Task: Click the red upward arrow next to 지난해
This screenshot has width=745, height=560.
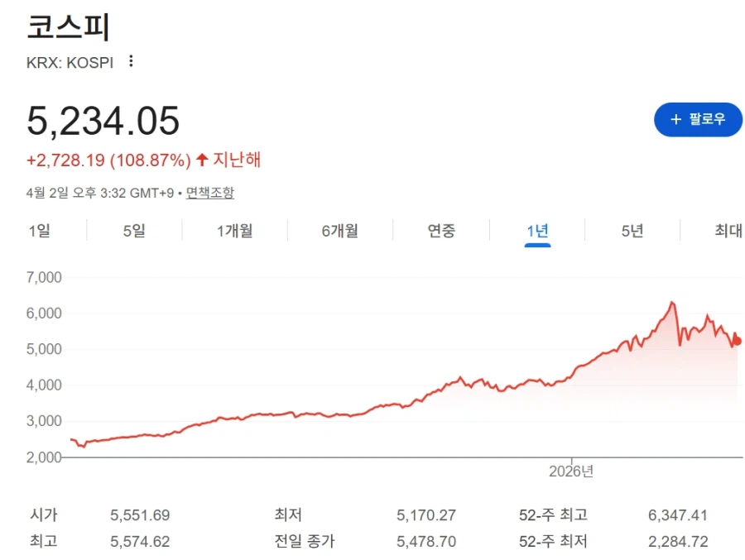Action: tap(203, 160)
